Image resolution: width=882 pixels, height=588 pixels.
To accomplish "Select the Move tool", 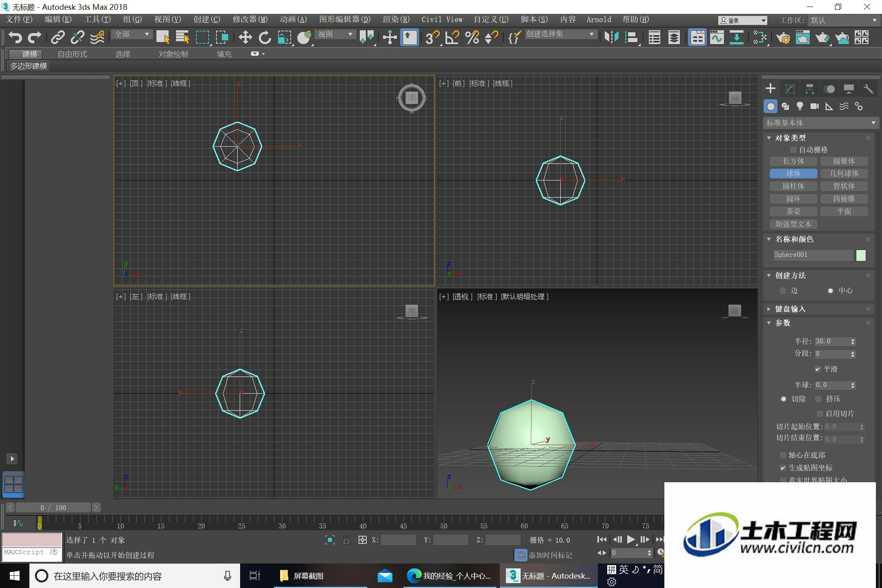I will pyautogui.click(x=245, y=38).
